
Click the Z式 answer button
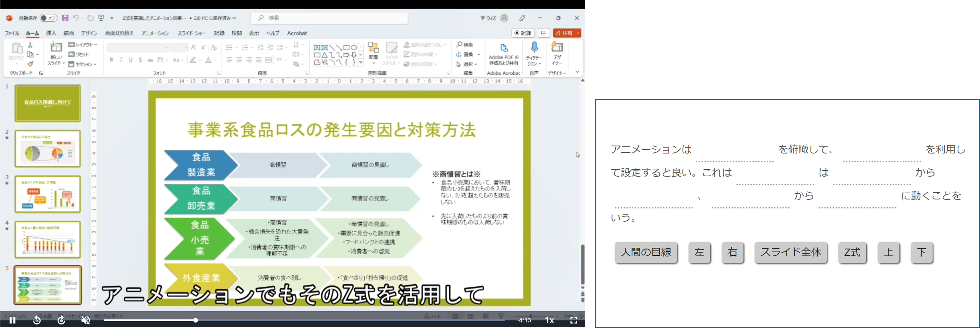pos(852,252)
